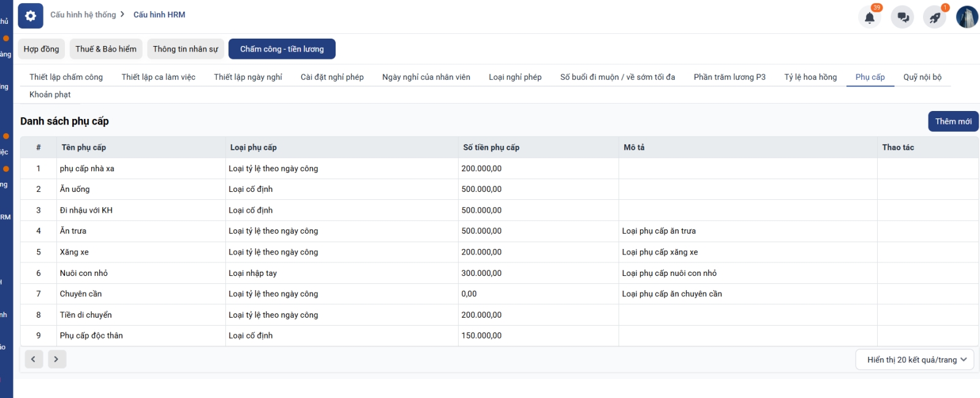Open the chat messages icon
This screenshot has height=398, width=980.
coord(902,18)
